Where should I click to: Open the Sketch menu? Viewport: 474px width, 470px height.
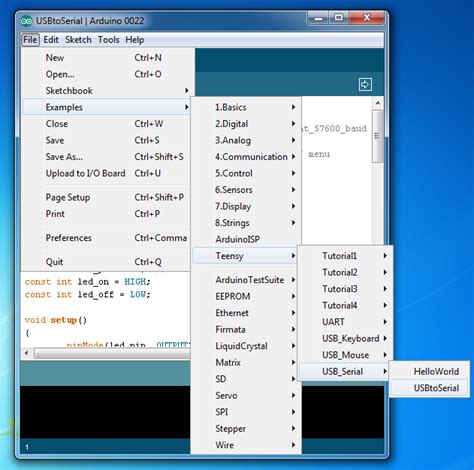[x=78, y=40]
